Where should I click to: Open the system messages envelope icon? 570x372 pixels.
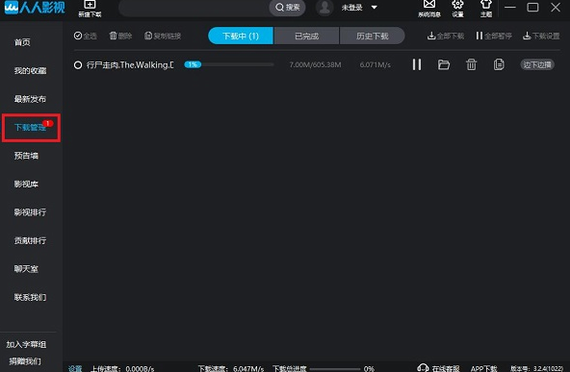click(x=429, y=4)
